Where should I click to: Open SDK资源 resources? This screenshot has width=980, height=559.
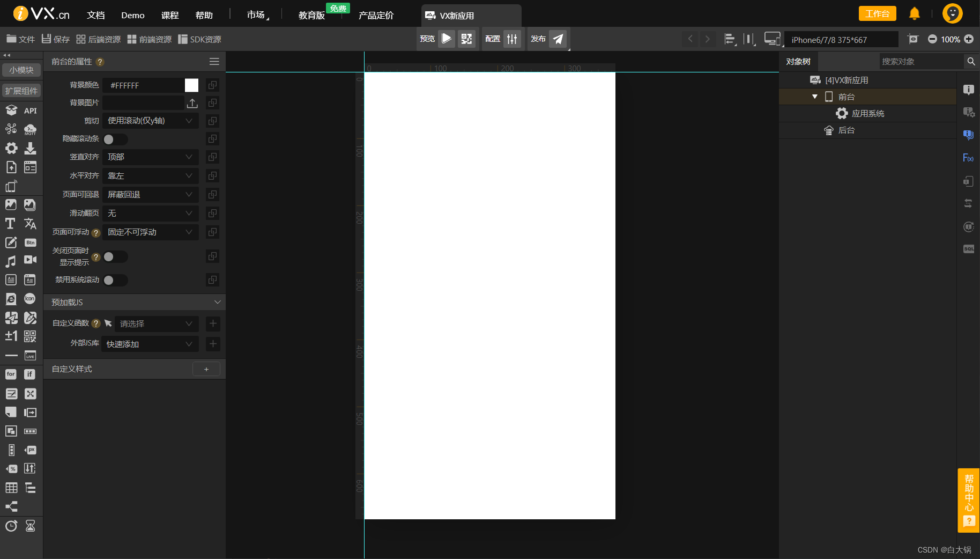click(x=200, y=39)
